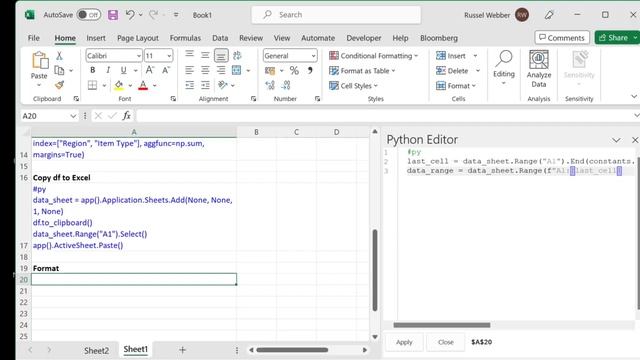The height and width of the screenshot is (360, 640).
Task: Increase font size with larger A
Action: pos(150,70)
